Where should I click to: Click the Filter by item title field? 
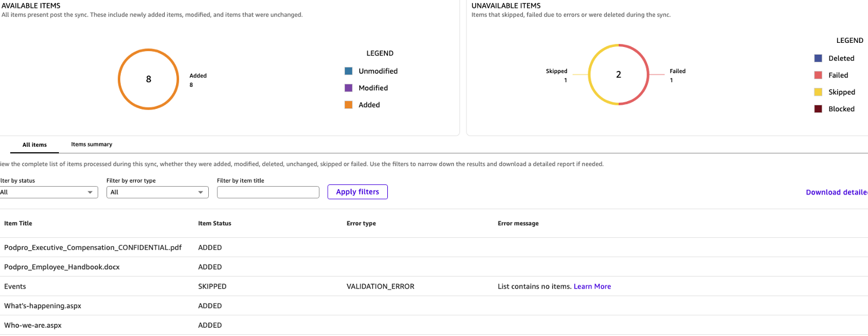268,192
